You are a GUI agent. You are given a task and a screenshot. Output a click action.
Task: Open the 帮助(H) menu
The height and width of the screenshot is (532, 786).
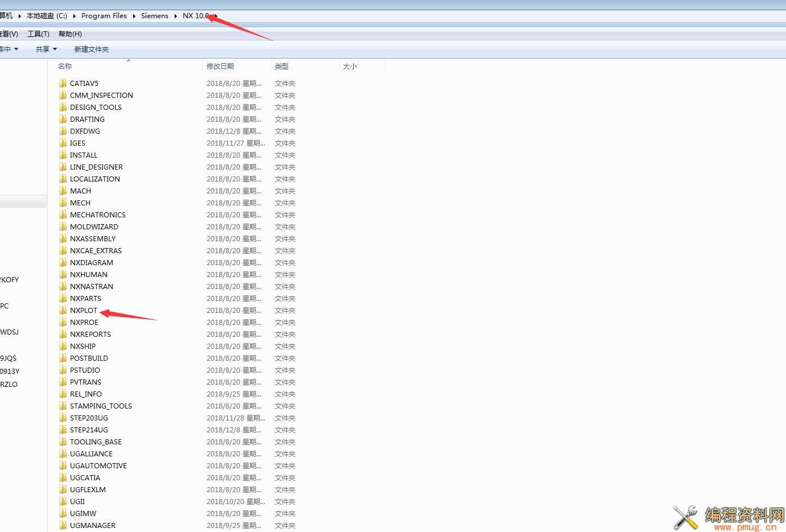click(70, 34)
